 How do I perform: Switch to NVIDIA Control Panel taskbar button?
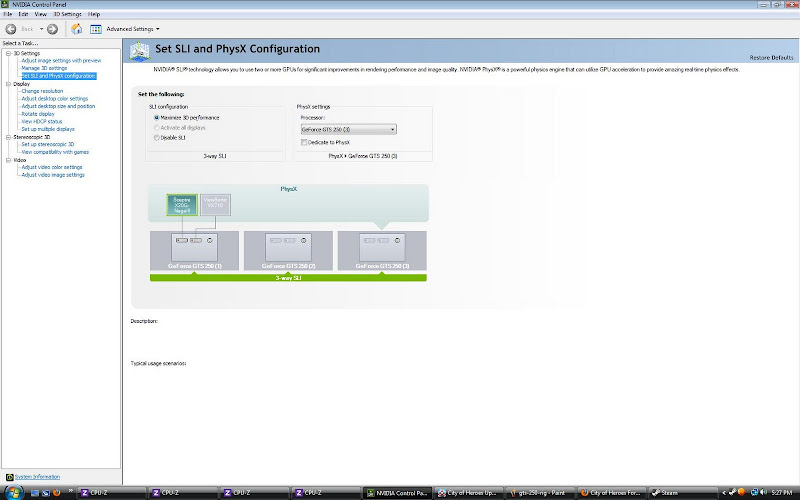397,493
